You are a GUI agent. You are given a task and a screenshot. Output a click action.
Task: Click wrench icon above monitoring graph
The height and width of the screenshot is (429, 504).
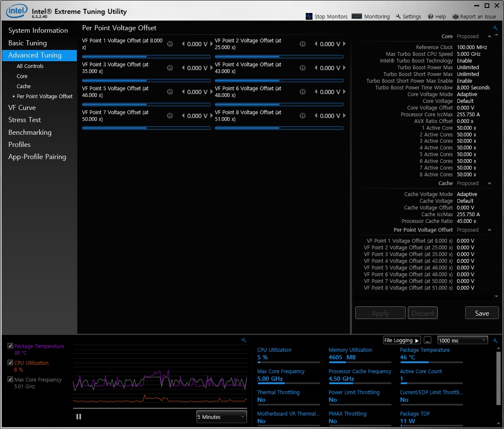(244, 340)
